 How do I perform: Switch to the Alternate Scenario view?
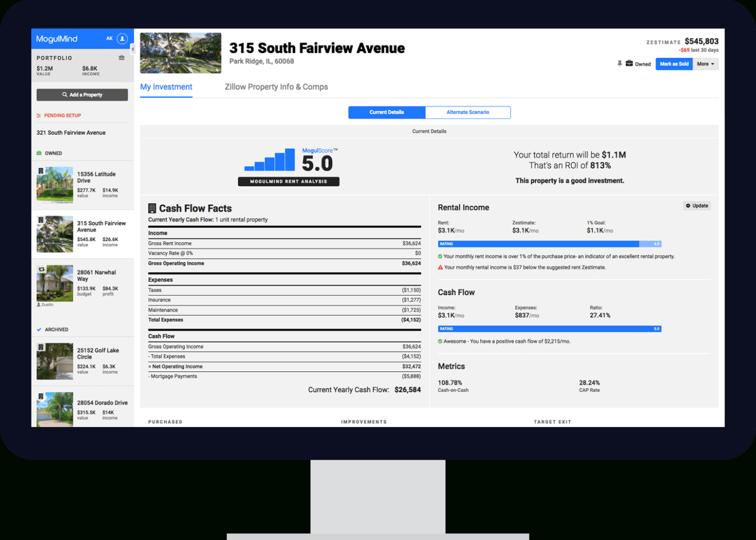(468, 112)
